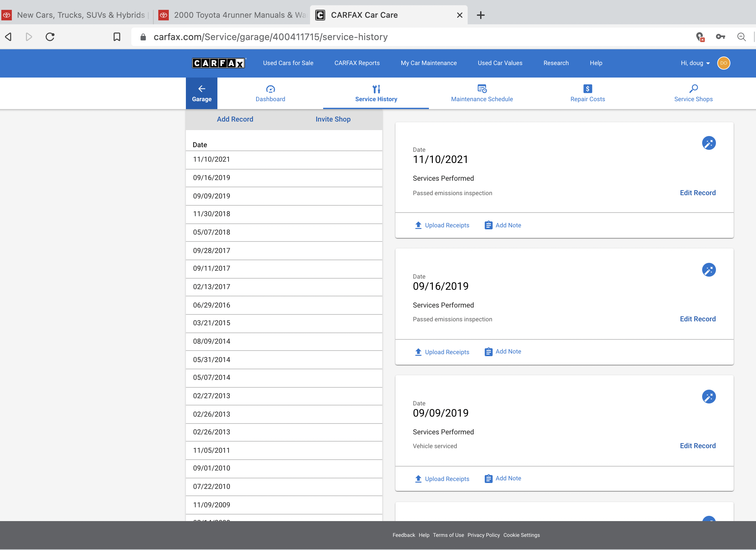756x550 pixels.
Task: Click the magic wand icon for 09/09/2019 record
Action: point(709,397)
